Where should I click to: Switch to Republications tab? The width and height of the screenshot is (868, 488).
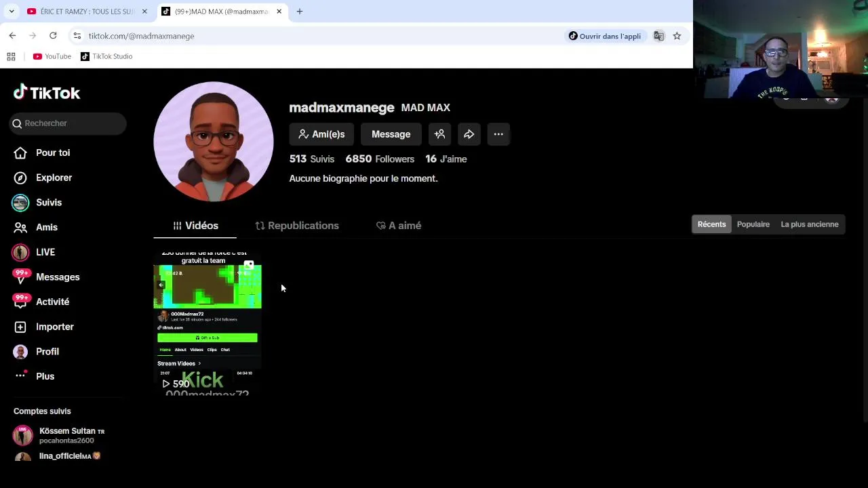coord(297,226)
